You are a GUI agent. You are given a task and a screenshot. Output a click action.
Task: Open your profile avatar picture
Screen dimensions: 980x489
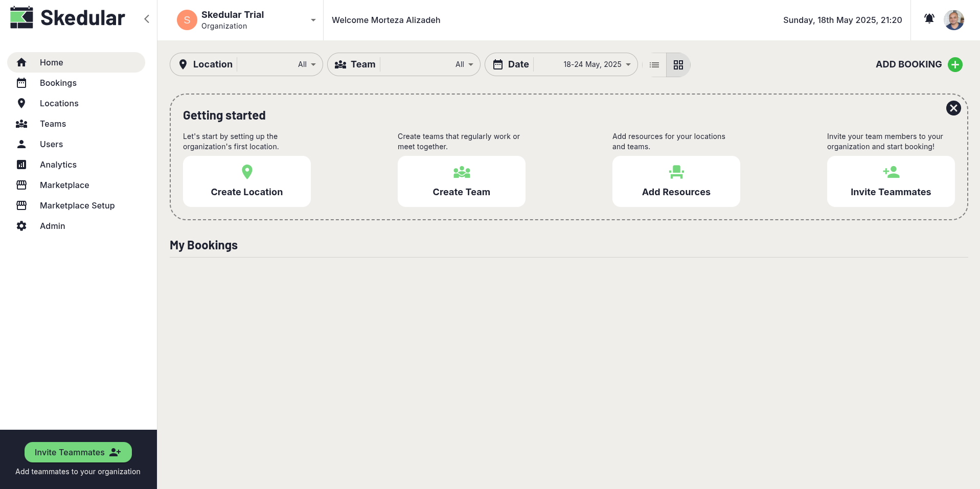[954, 20]
